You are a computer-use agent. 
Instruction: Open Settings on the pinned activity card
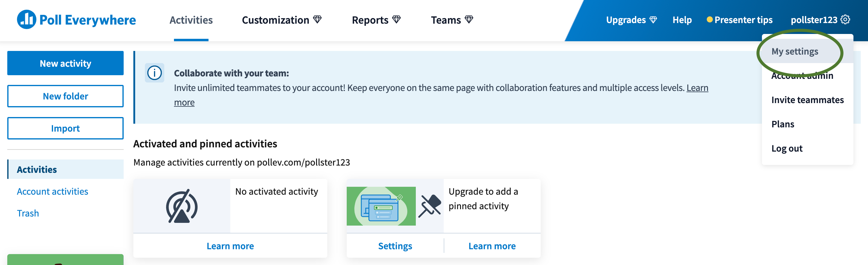point(395,246)
